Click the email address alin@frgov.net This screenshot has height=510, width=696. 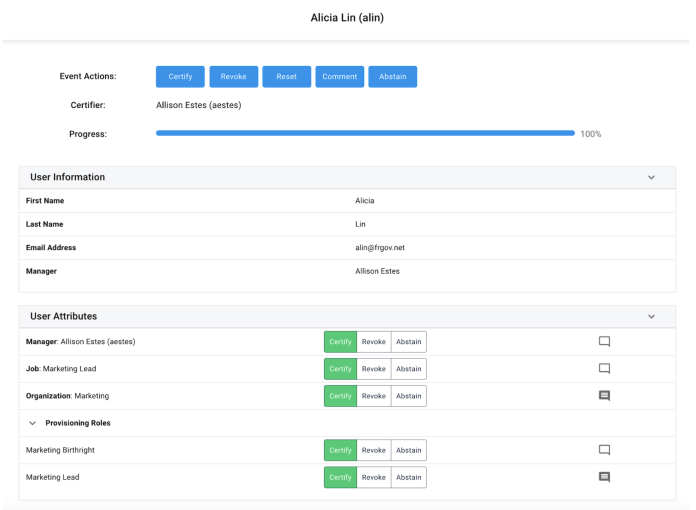point(379,247)
